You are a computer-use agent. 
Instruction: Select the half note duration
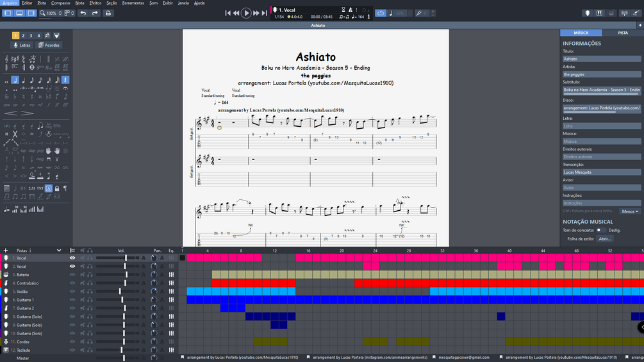(x=15, y=80)
